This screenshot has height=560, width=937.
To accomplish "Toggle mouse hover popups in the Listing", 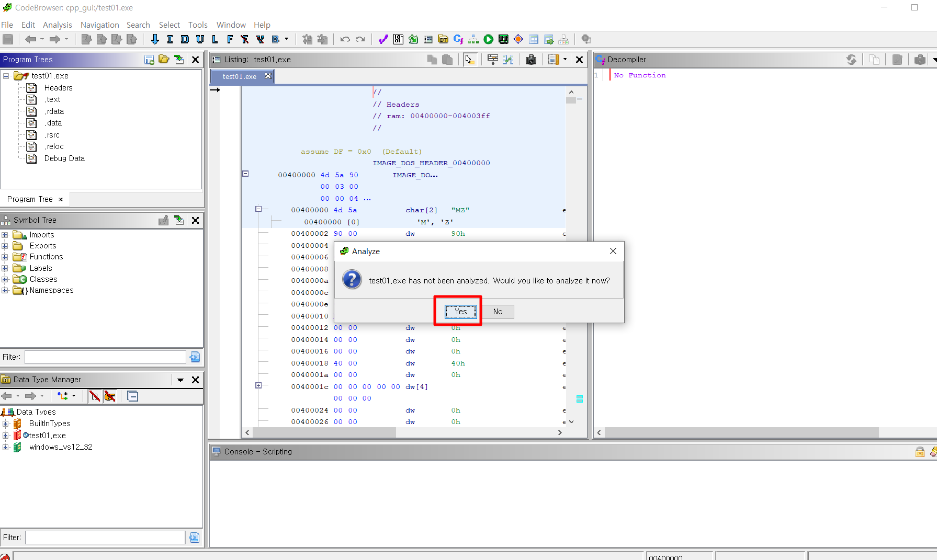I will pyautogui.click(x=470, y=59).
